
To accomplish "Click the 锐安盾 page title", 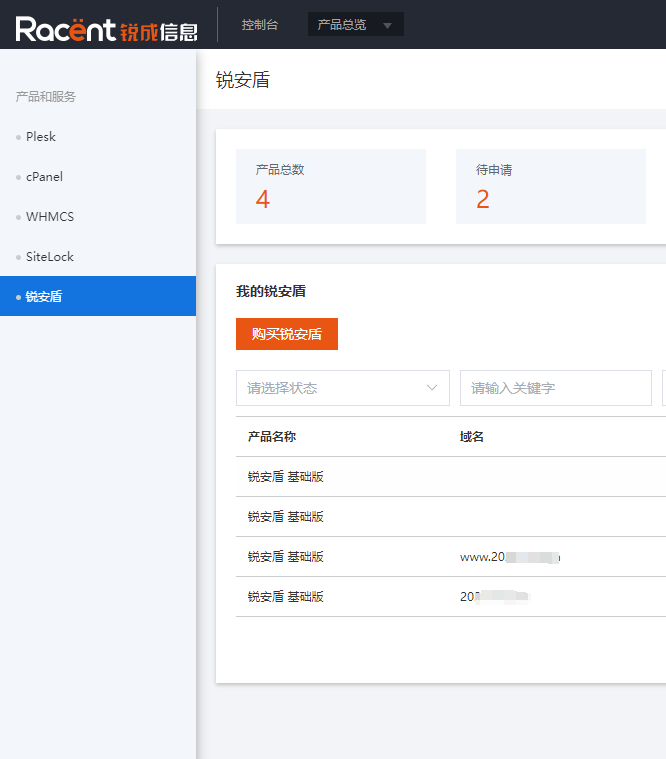I will (x=242, y=80).
